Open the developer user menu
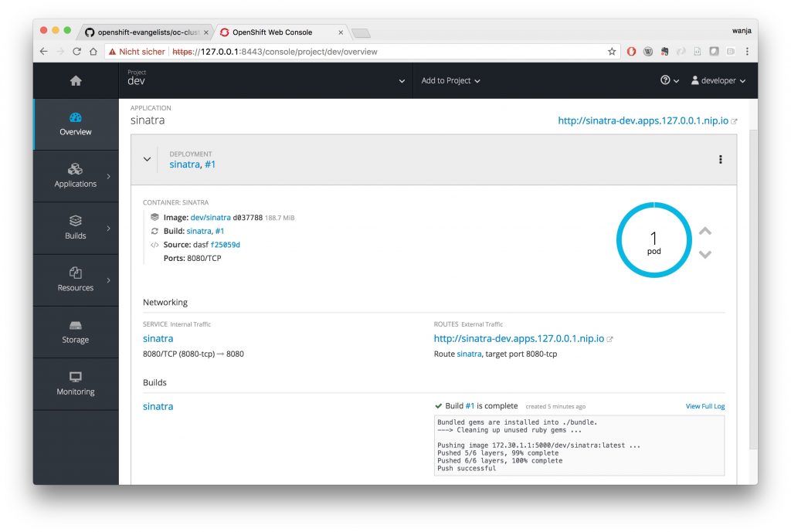The width and height of the screenshot is (791, 532). [718, 80]
